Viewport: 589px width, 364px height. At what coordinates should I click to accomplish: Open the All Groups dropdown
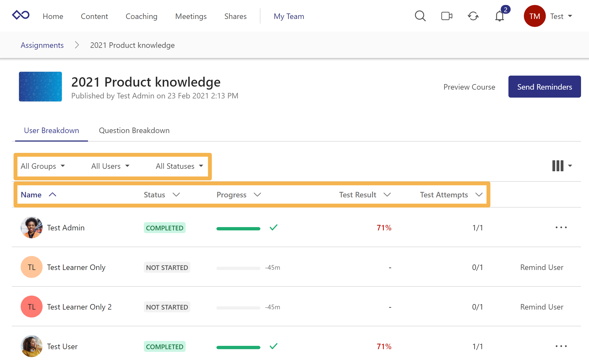tap(43, 166)
